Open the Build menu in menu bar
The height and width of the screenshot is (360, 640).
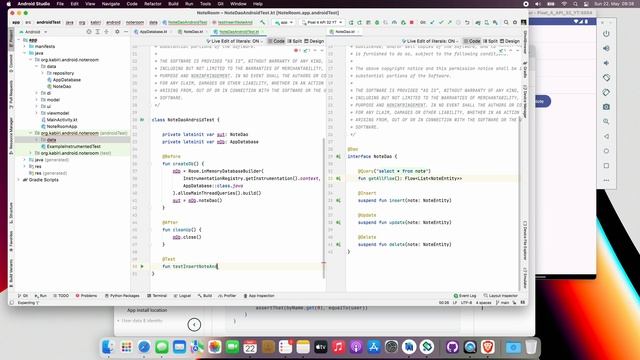(173, 4)
